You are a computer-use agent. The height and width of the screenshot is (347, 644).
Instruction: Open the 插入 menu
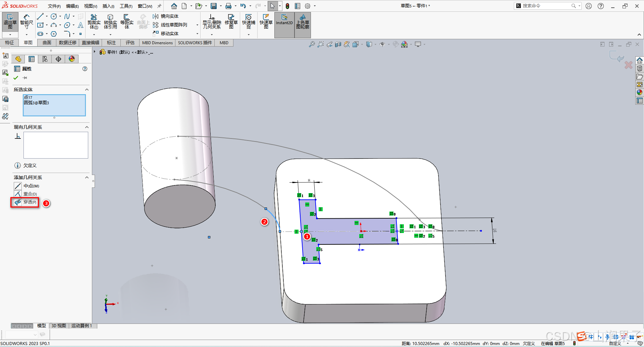click(x=108, y=6)
